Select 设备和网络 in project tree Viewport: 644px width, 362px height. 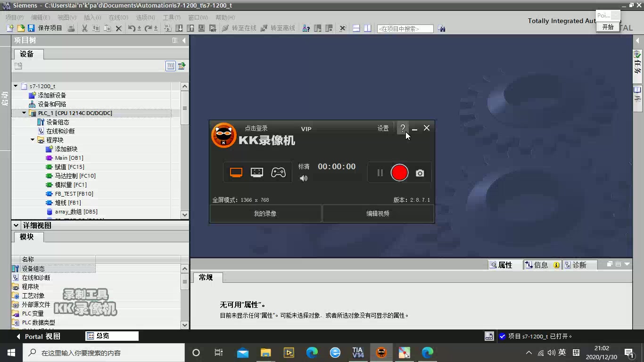tap(48, 104)
